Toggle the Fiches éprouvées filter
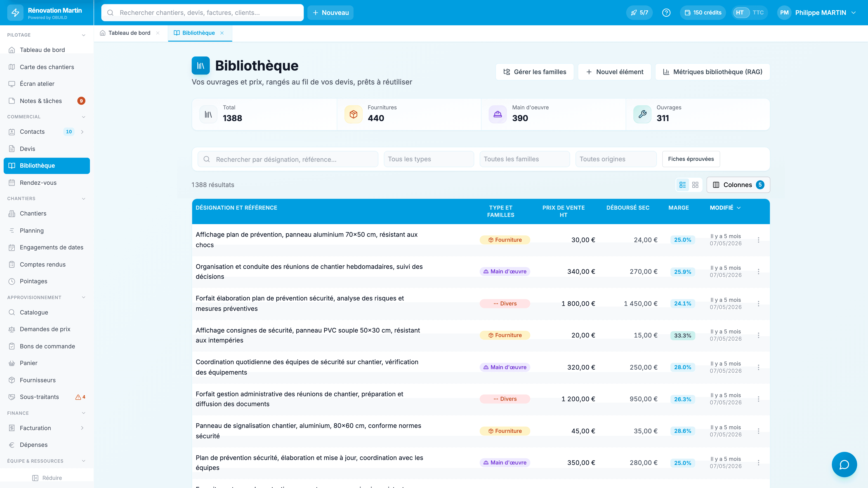Screen dimensions: 868x488 [x=691, y=159]
